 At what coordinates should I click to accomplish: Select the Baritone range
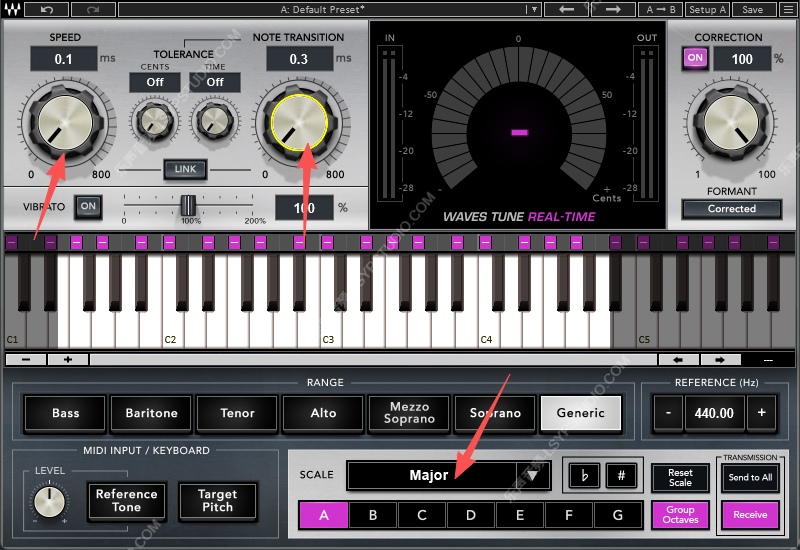click(x=152, y=413)
